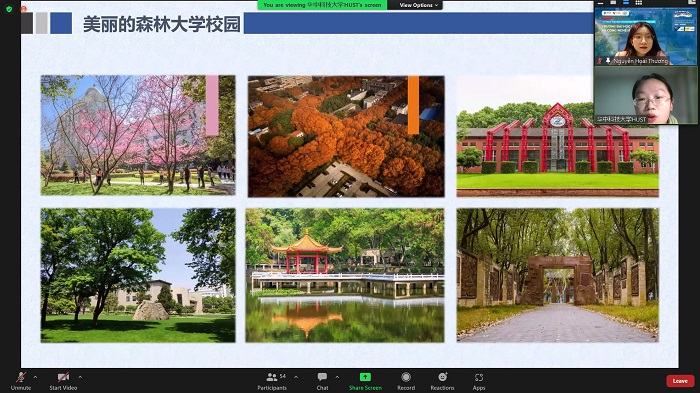Expand chat options arrow

[x=337, y=377]
